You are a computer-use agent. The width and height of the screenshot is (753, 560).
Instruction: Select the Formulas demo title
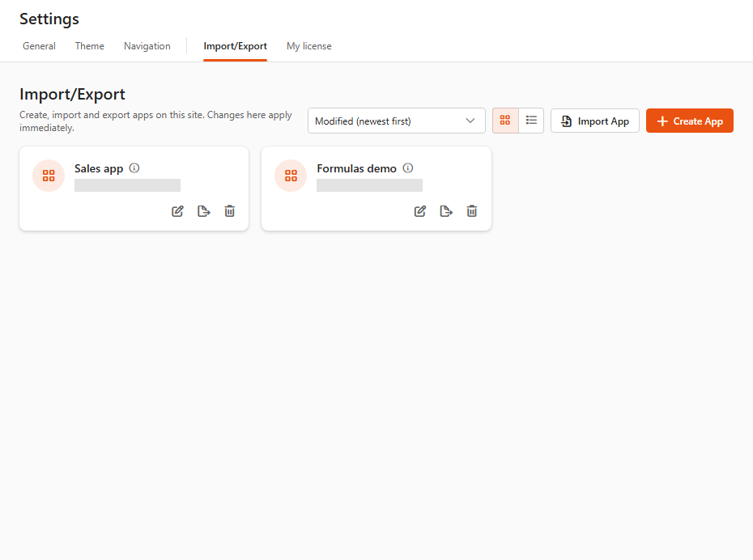(356, 168)
